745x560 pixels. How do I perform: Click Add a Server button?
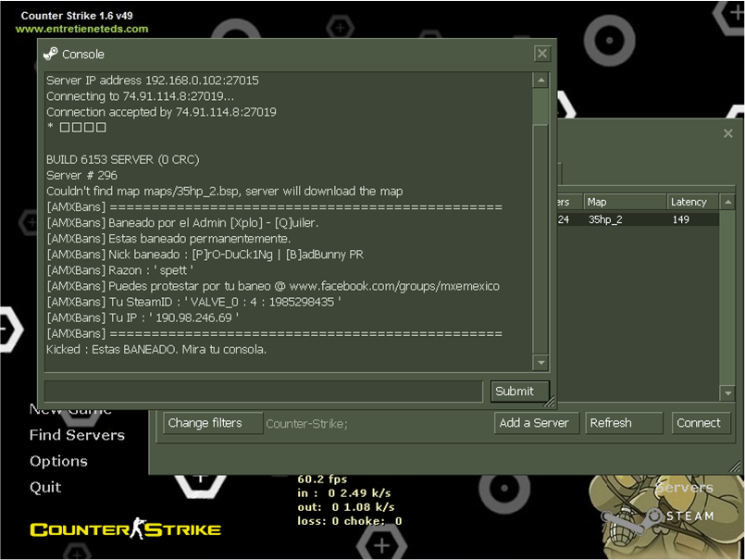[537, 423]
